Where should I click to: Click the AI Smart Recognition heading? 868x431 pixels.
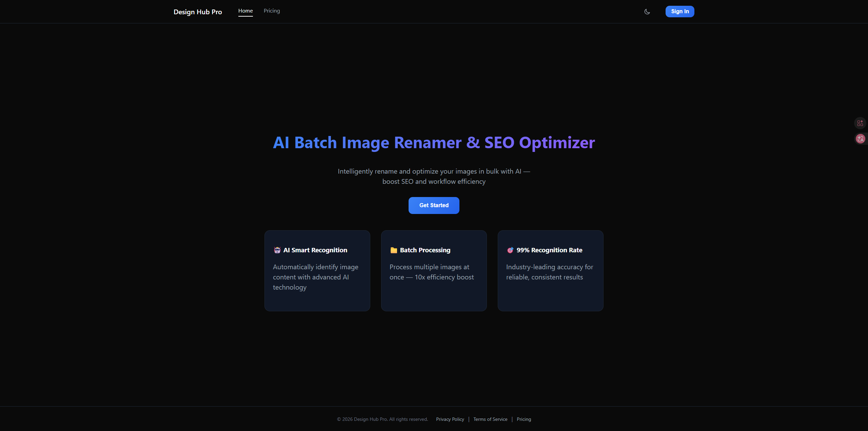[315, 250]
